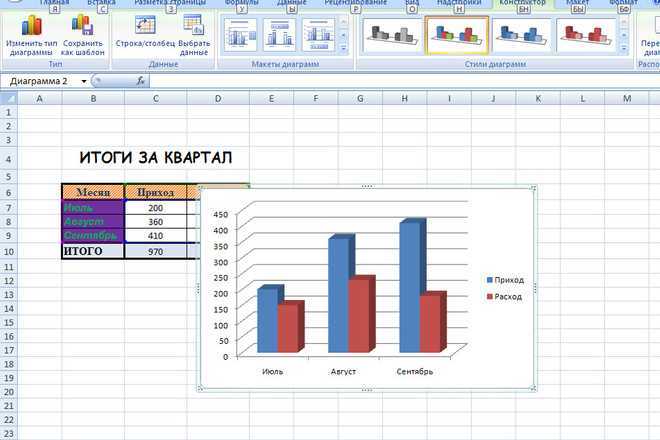660x440 pixels.
Task: Click chart top-center resize handle
Action: tap(367, 186)
